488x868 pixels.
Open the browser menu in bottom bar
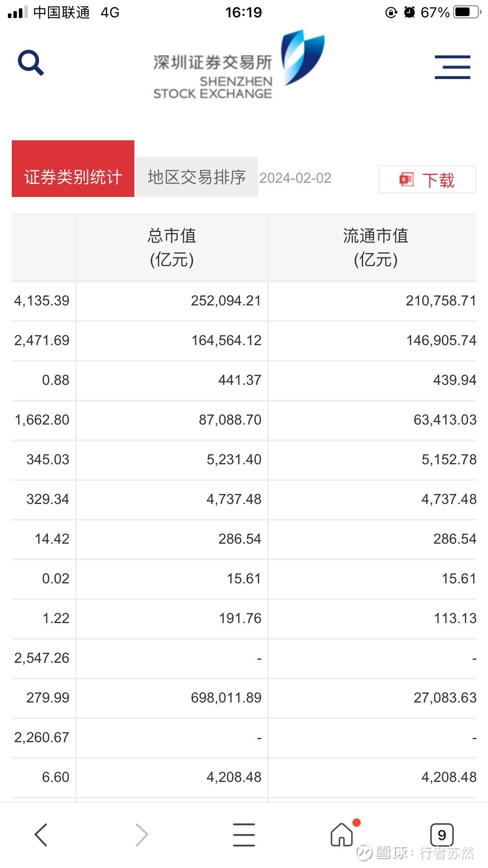244,835
